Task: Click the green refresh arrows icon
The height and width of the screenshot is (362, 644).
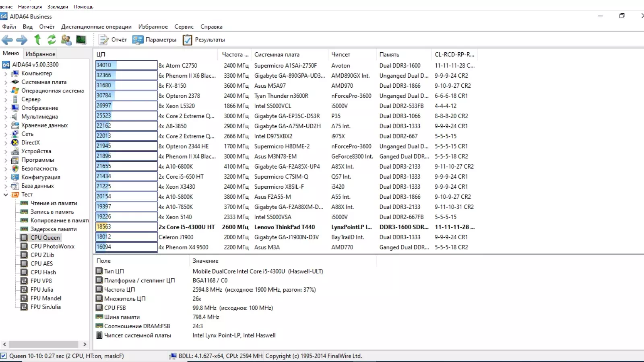Action: coord(52,39)
